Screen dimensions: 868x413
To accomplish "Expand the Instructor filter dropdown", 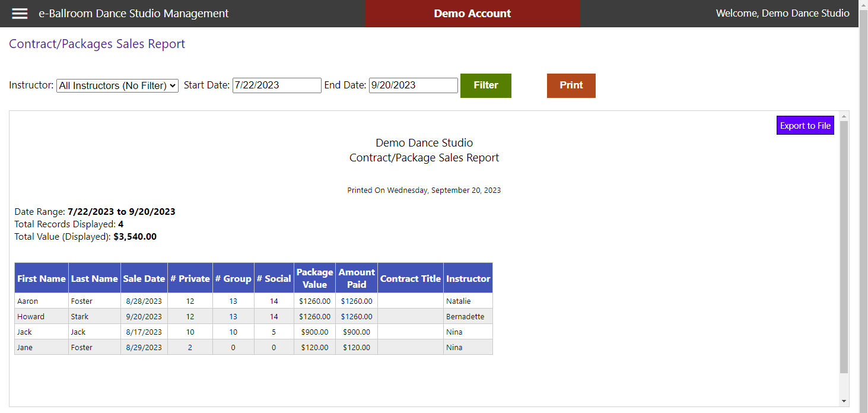I will 117,85.
